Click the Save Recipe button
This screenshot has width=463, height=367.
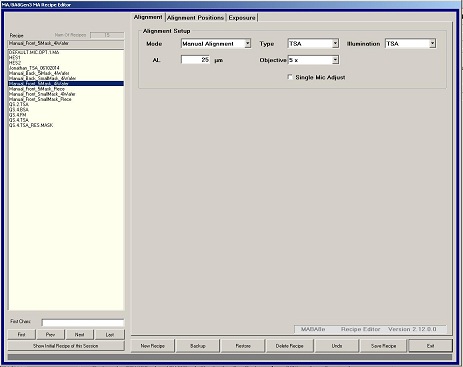click(384, 346)
